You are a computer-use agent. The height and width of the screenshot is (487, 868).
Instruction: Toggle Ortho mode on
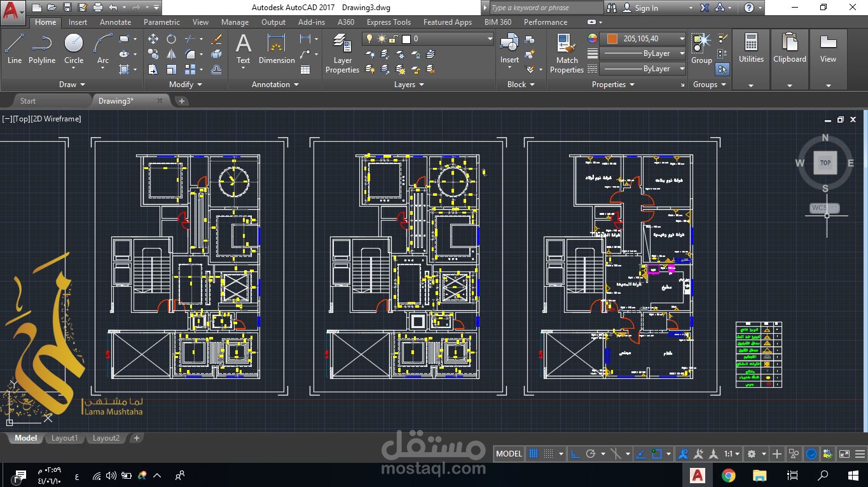[575, 453]
